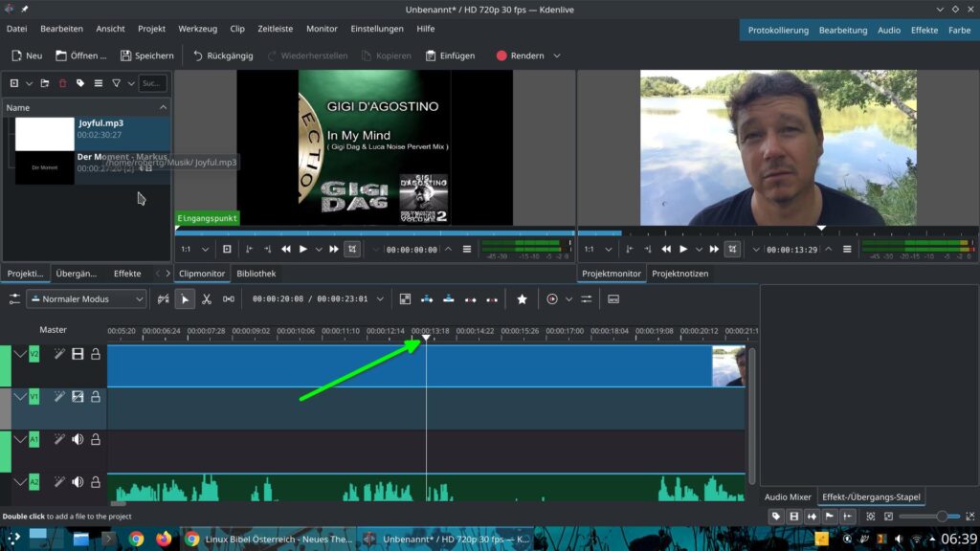Open project monitor hamburger menu
Screen dimensions: 980x551
pos(847,250)
